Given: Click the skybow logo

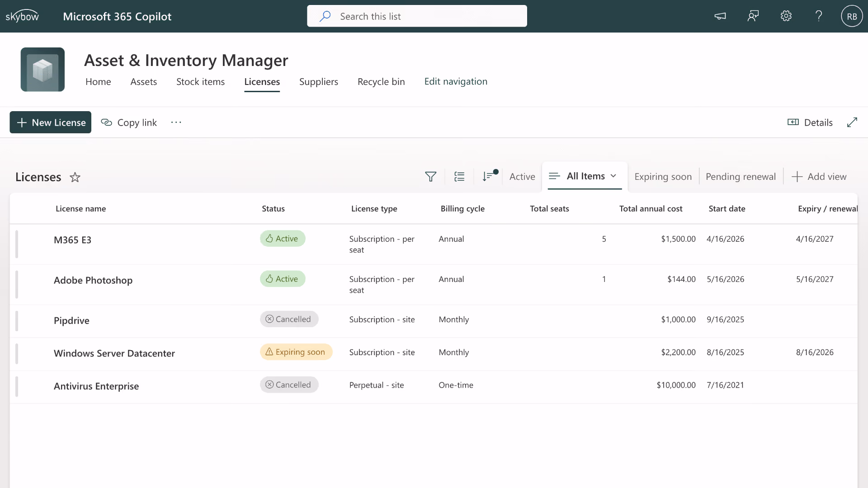Looking at the screenshot, I should (22, 16).
